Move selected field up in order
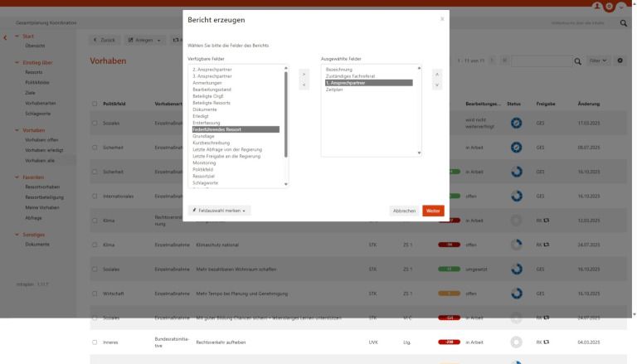The image size is (637, 364). [x=437, y=75]
